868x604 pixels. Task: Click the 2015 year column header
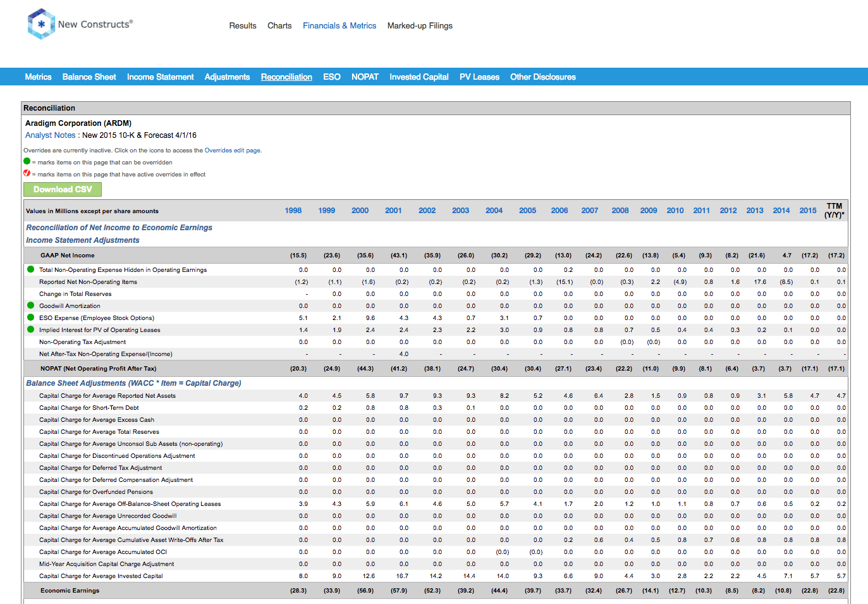(x=808, y=211)
